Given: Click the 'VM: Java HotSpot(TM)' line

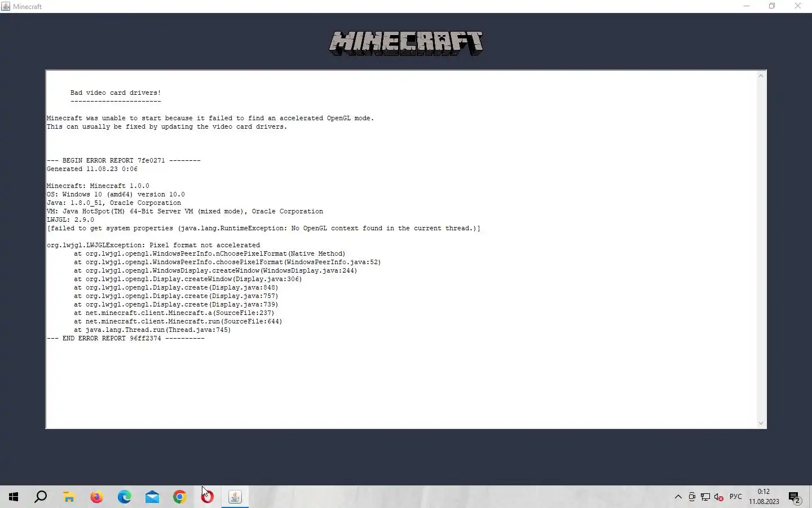Looking at the screenshot, I should pyautogui.click(x=185, y=211).
